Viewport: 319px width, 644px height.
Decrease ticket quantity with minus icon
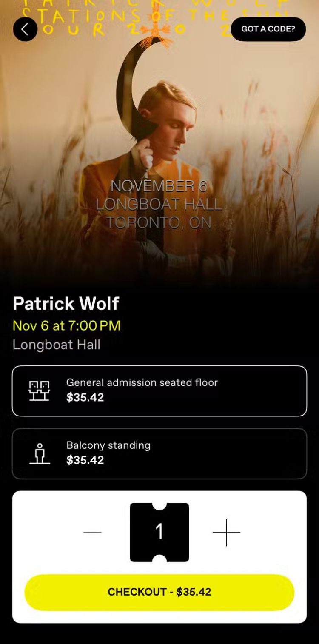point(92,532)
